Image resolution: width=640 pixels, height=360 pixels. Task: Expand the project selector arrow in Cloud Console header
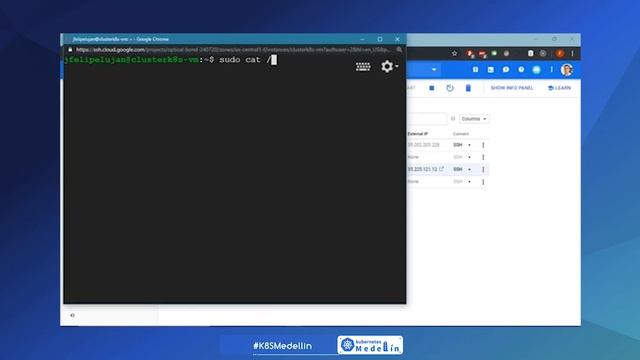[433, 70]
